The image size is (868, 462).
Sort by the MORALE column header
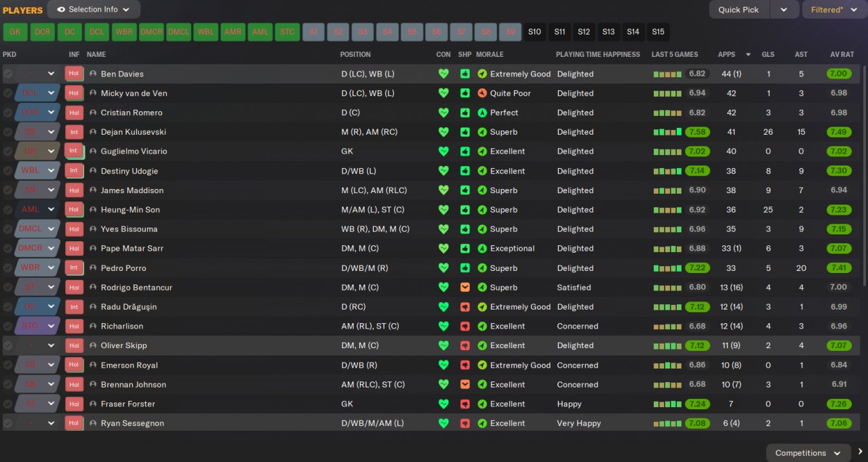[x=490, y=54]
